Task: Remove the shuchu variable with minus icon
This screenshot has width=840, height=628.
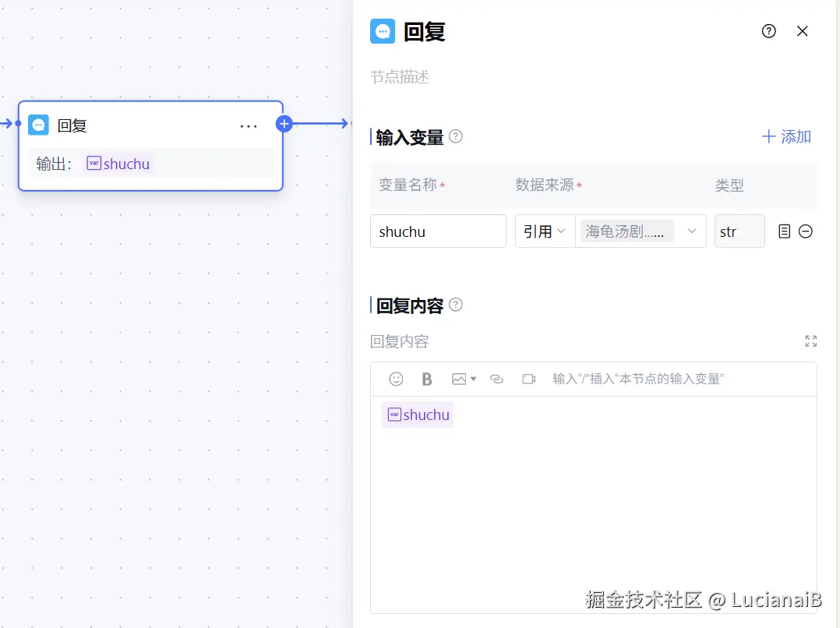Action: (805, 231)
